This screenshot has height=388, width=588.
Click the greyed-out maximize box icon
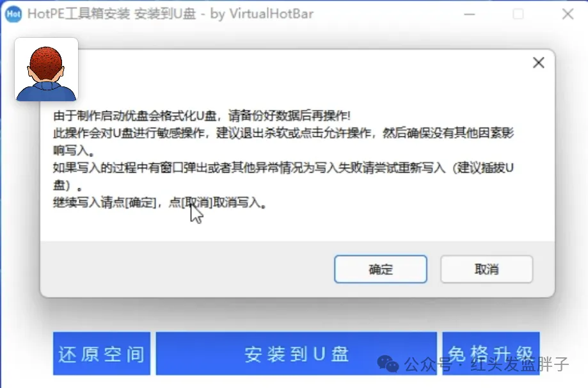click(x=518, y=14)
